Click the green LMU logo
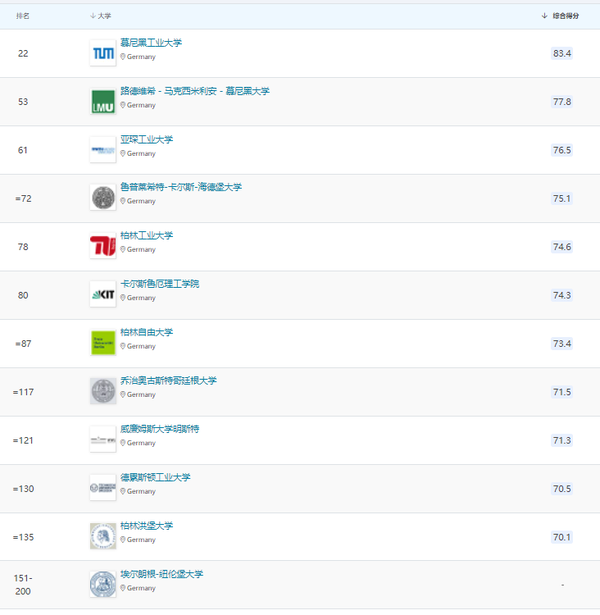Image resolution: width=600 pixels, height=615 pixels. [x=103, y=101]
